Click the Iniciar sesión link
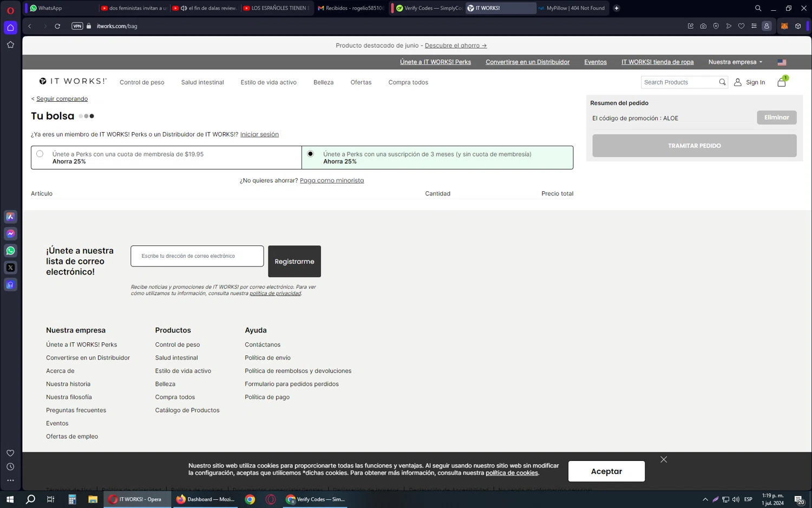This screenshot has width=812, height=508. pos(259,134)
